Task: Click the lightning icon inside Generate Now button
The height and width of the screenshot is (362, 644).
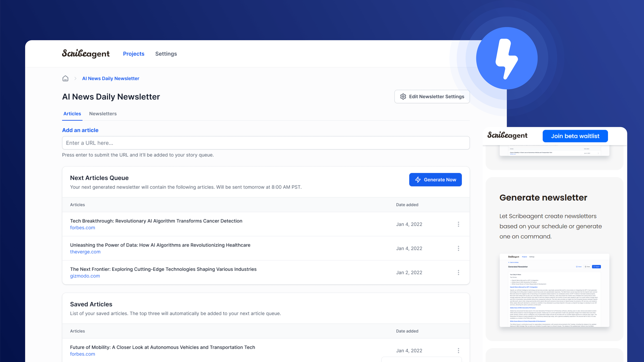Action: click(x=418, y=179)
